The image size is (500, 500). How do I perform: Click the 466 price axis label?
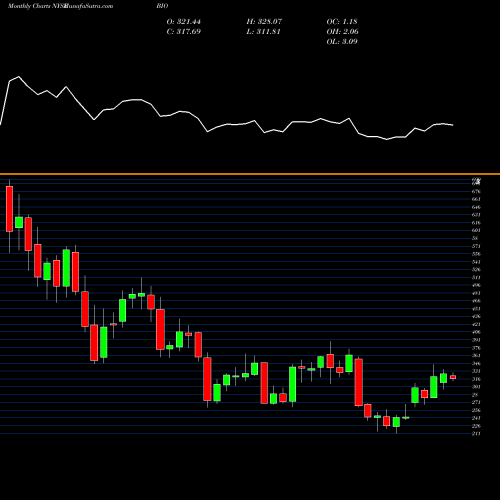(476, 301)
